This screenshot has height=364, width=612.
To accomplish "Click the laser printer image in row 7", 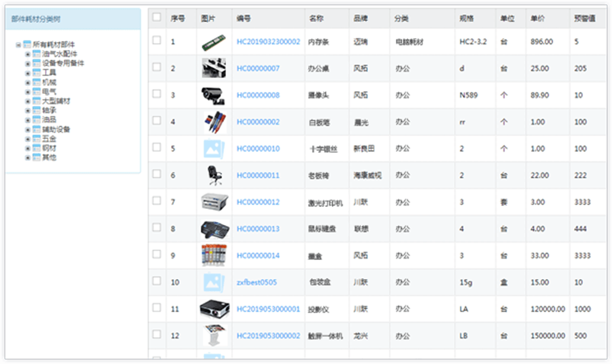I will click(x=214, y=202).
